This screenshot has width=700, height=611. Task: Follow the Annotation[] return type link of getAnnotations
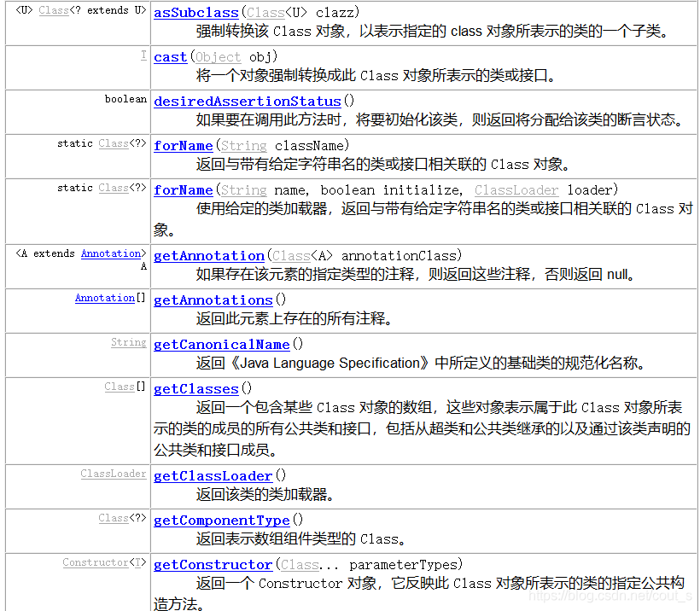pos(105,297)
